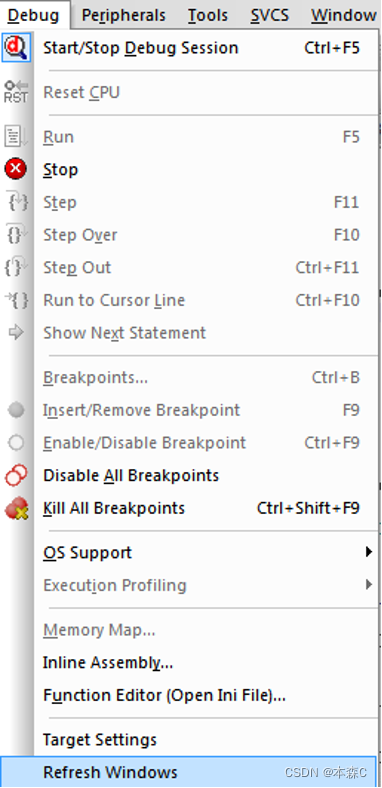Click the Run icon beside Run entry
Screen dimensions: 382x788
(x=16, y=137)
